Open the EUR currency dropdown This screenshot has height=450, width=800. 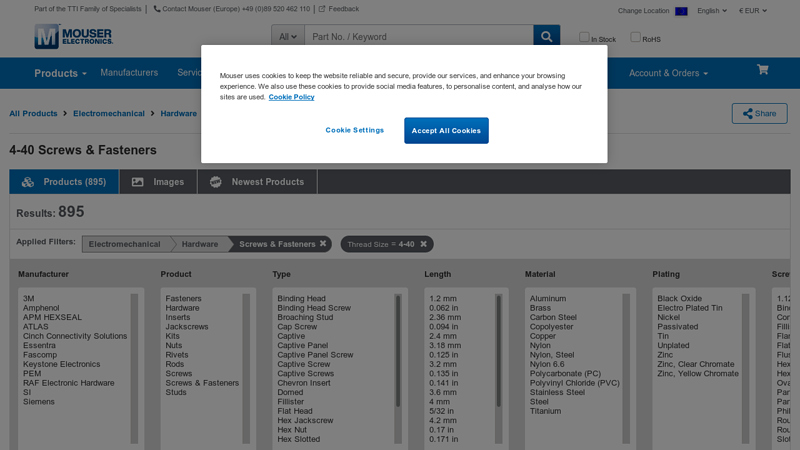(753, 11)
